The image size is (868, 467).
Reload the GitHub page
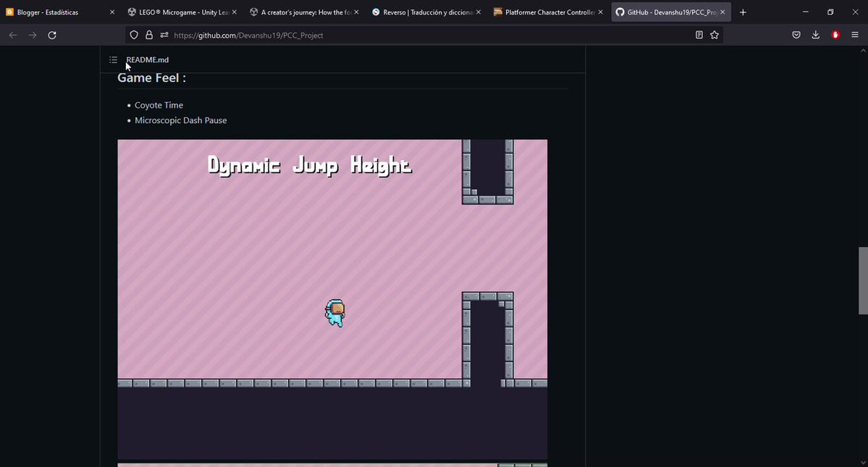pos(52,35)
